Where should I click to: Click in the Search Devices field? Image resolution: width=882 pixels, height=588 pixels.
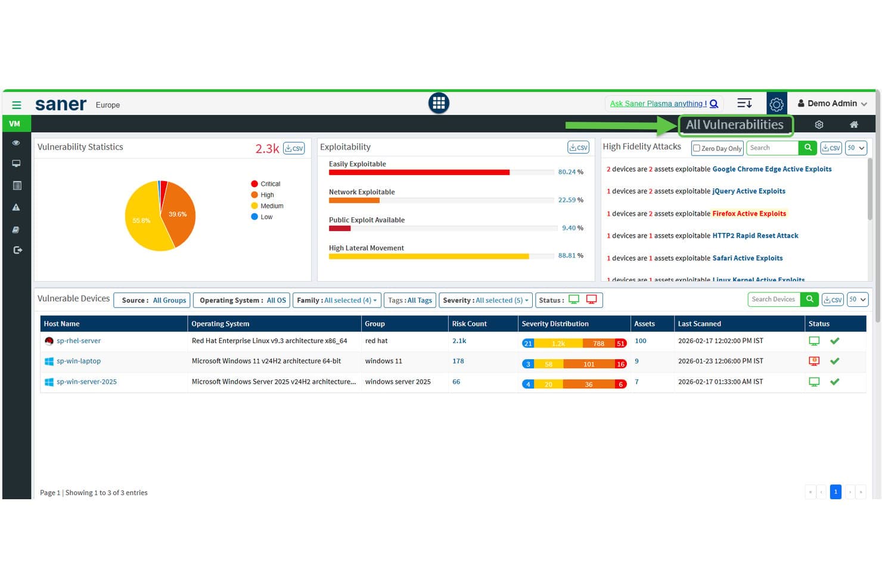774,299
